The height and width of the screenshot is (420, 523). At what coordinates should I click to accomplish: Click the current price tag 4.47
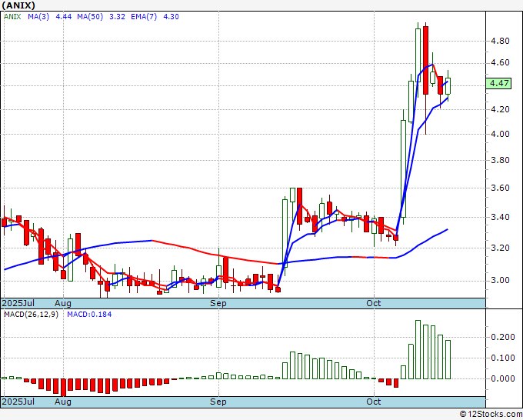[x=498, y=83]
